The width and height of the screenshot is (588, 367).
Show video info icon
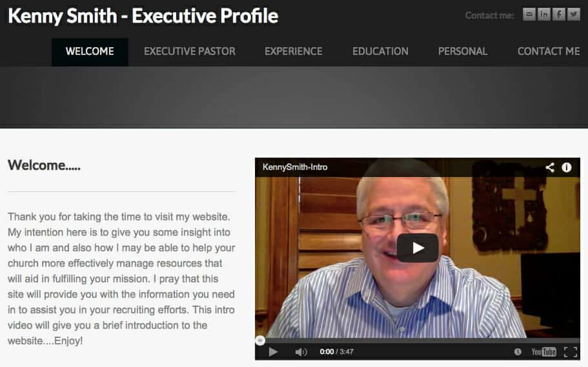(x=567, y=167)
